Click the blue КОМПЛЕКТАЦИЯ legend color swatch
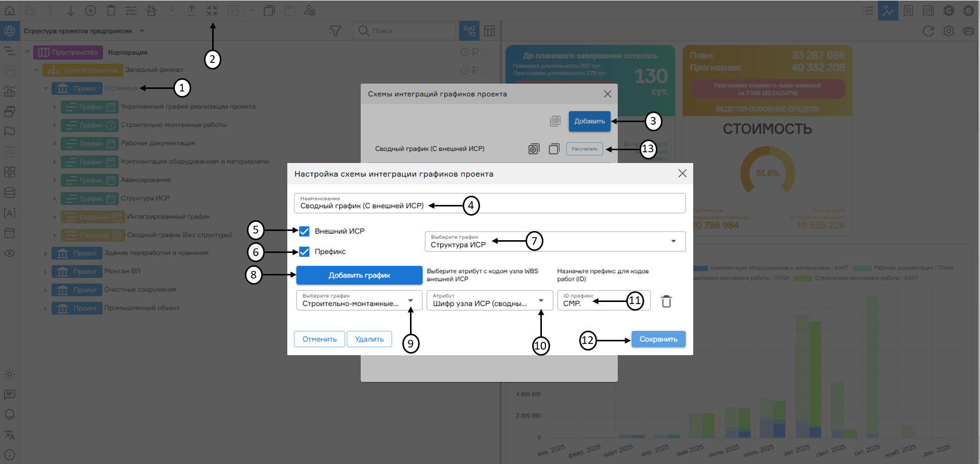 [700, 268]
